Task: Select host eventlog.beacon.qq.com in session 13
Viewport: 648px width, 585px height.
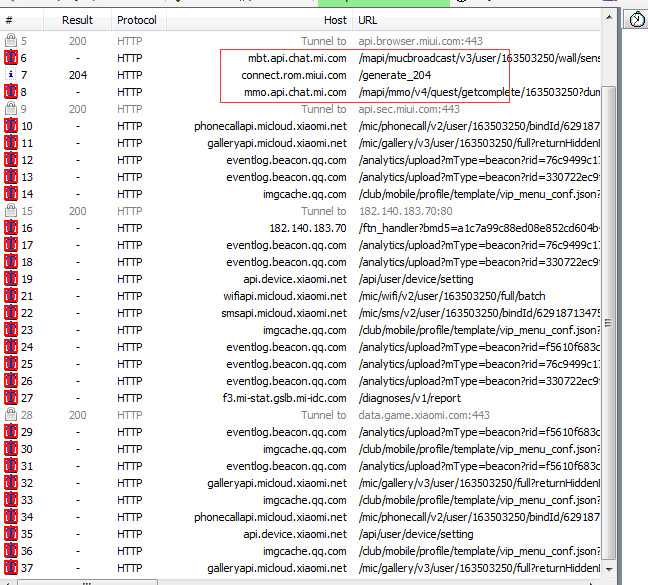Action: click(x=286, y=177)
